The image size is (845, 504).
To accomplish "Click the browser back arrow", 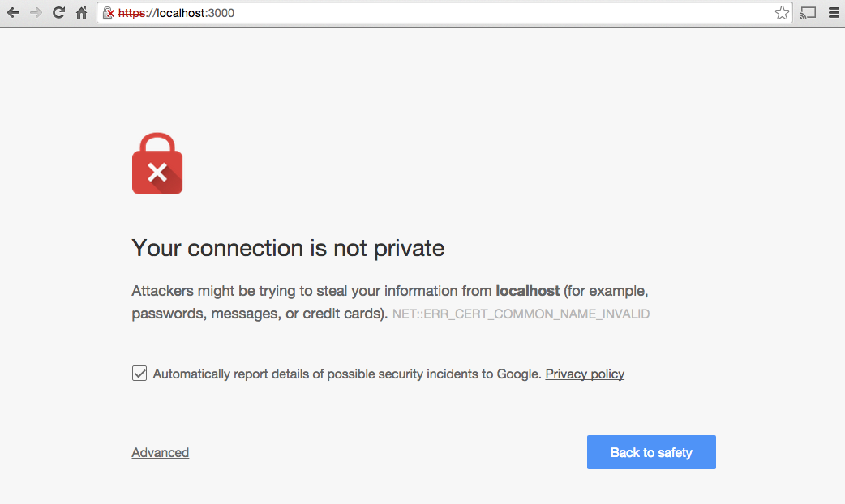I will click(13, 13).
